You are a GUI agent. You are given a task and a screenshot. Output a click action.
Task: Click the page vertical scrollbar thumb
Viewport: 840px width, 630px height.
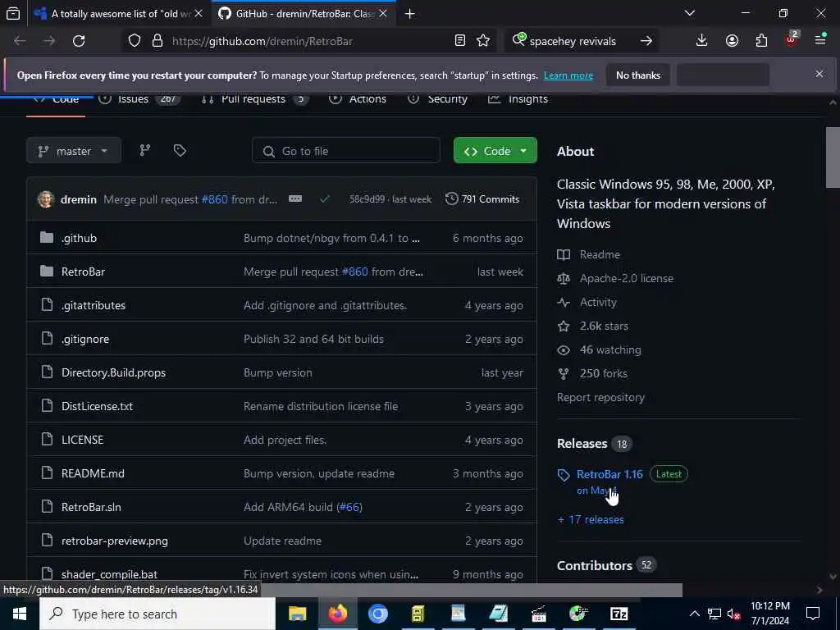(x=833, y=157)
